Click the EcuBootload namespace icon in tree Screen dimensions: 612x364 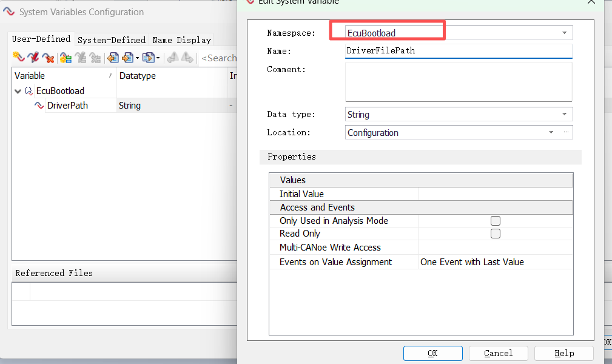tap(29, 91)
